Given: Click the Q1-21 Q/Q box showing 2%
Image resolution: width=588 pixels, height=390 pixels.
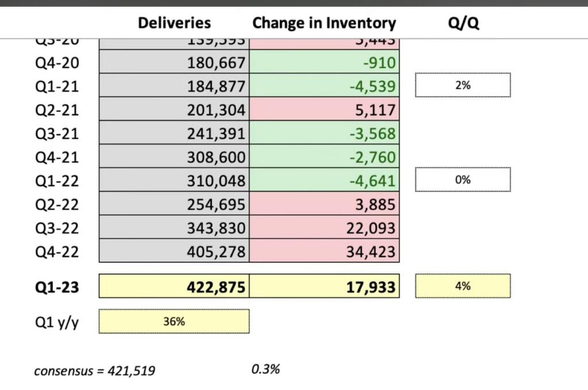Looking at the screenshot, I should pos(463,85).
